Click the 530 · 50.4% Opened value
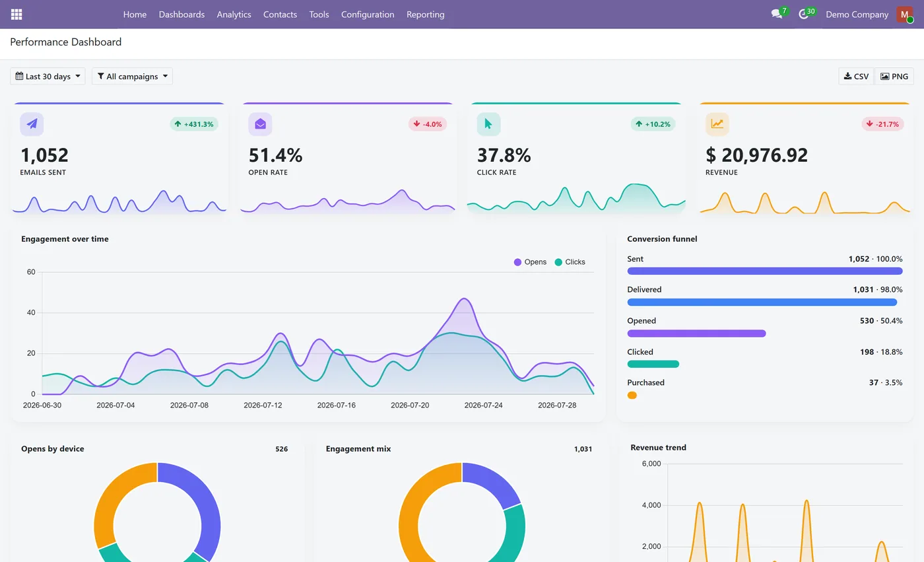This screenshot has width=924, height=562. point(881,321)
